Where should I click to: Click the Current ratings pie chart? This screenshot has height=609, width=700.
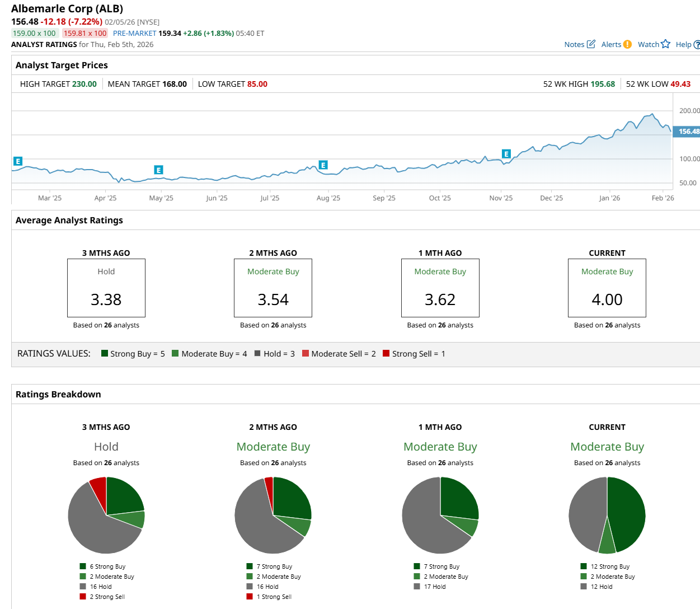[607, 515]
